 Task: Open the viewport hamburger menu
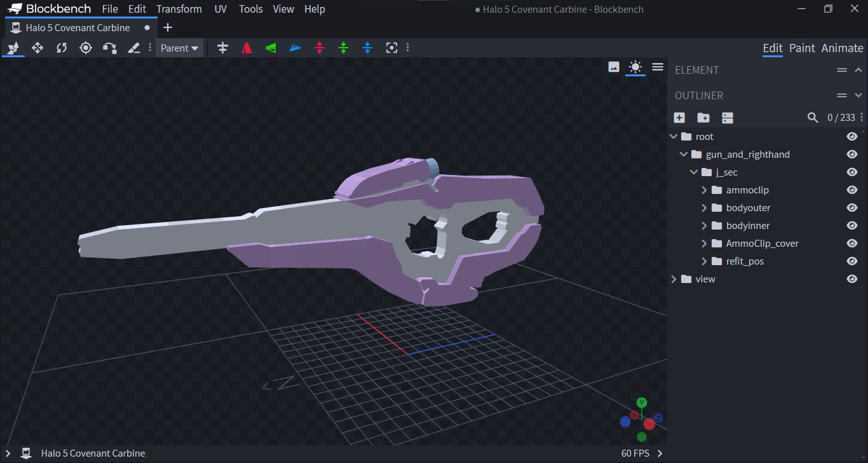(658, 67)
